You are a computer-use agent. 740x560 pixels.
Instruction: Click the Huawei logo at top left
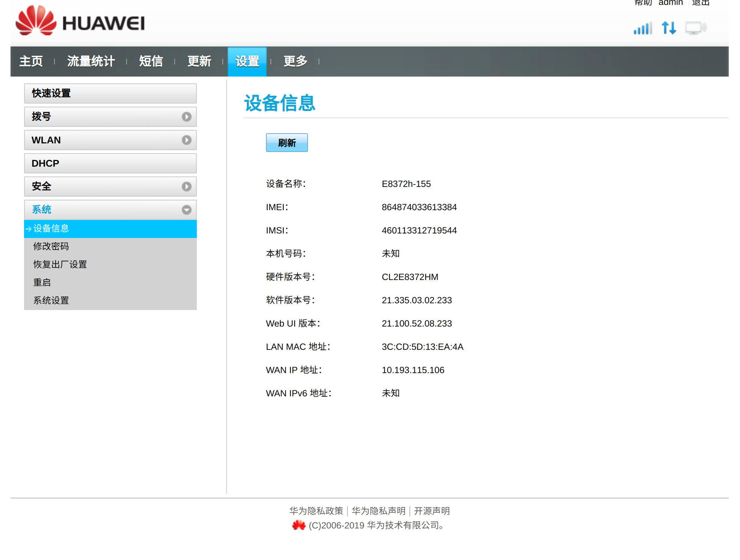80,22
